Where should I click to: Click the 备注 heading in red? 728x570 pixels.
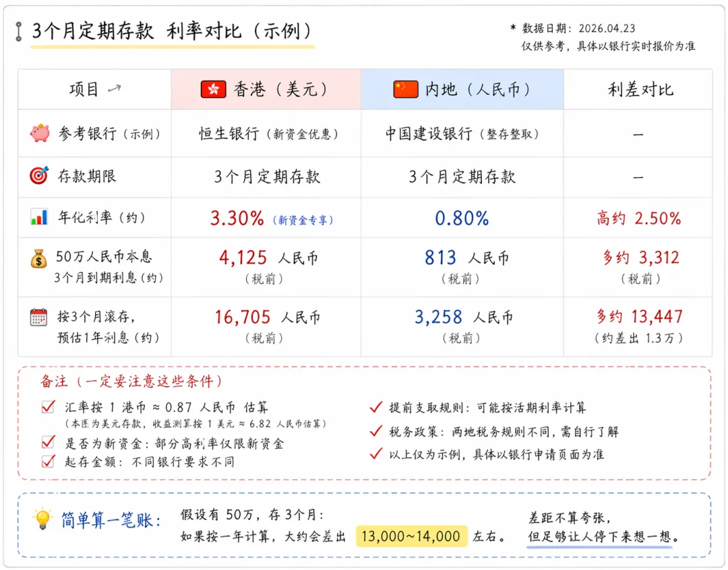pos(131,381)
